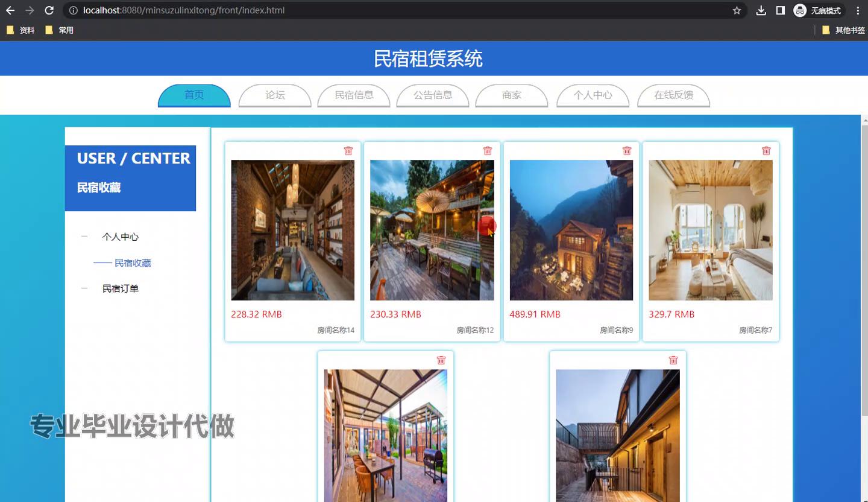Go back with browser back arrow
Image resolution: width=868 pixels, height=502 pixels.
(10, 10)
